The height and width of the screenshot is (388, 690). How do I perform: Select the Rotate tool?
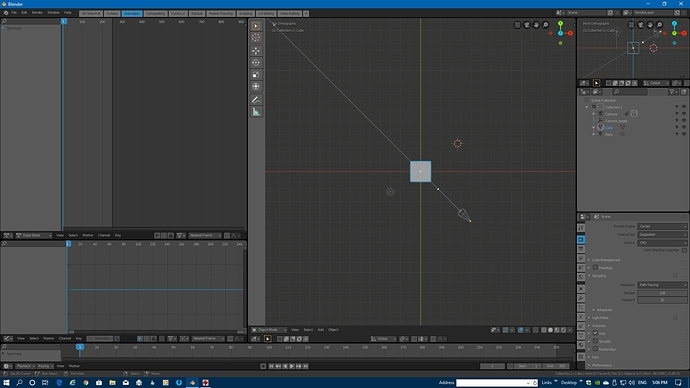pyautogui.click(x=256, y=63)
